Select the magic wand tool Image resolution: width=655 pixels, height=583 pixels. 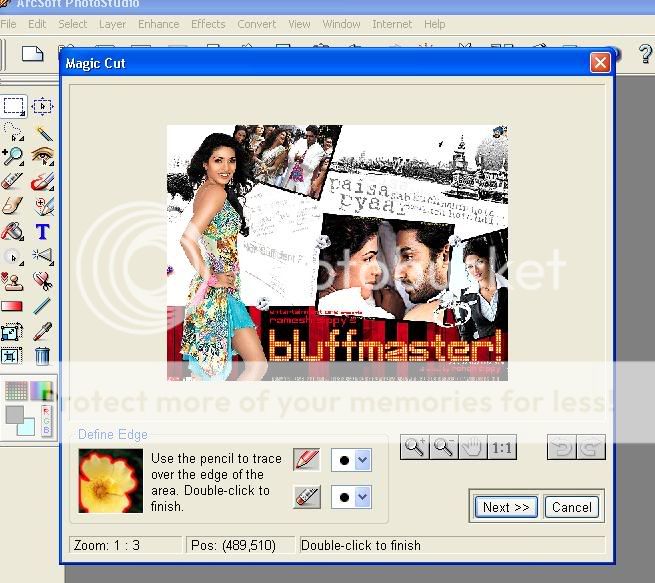[42, 131]
